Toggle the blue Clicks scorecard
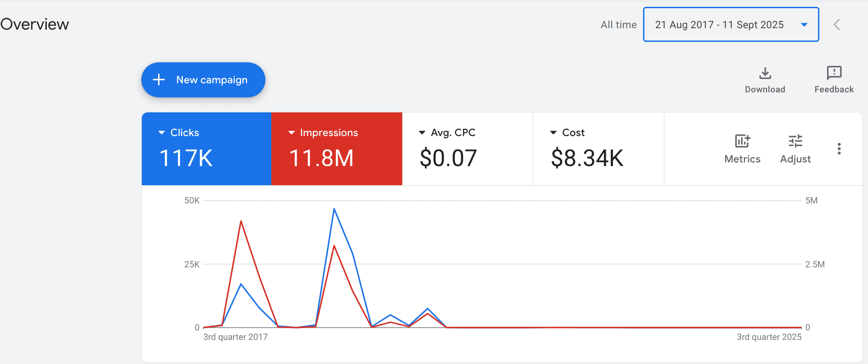The image size is (868, 364). 207,149
